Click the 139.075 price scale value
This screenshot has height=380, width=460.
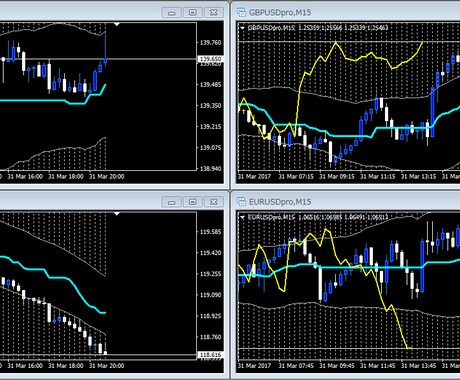click(210, 148)
